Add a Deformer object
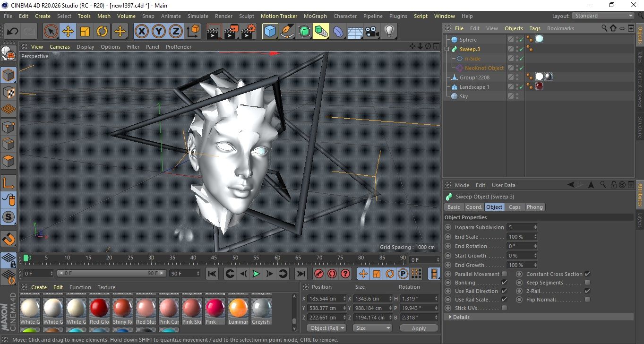This screenshot has height=344, width=644. tap(338, 32)
